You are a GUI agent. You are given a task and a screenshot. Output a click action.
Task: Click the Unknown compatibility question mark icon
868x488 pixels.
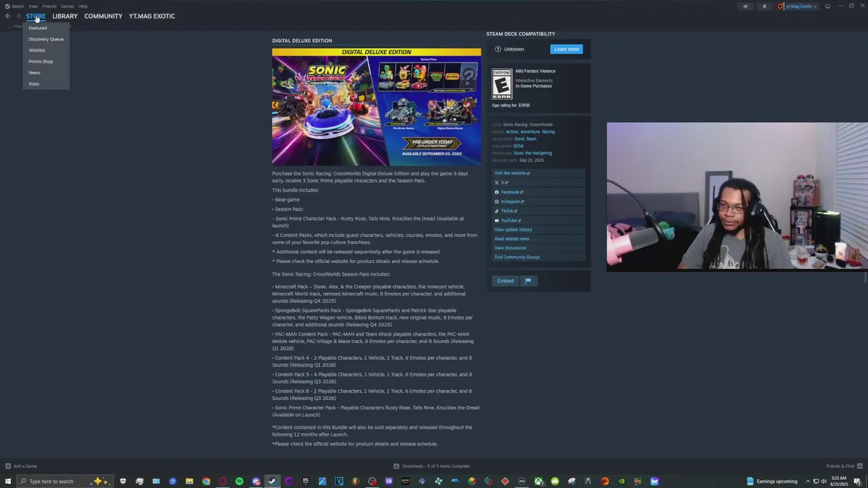pos(498,49)
